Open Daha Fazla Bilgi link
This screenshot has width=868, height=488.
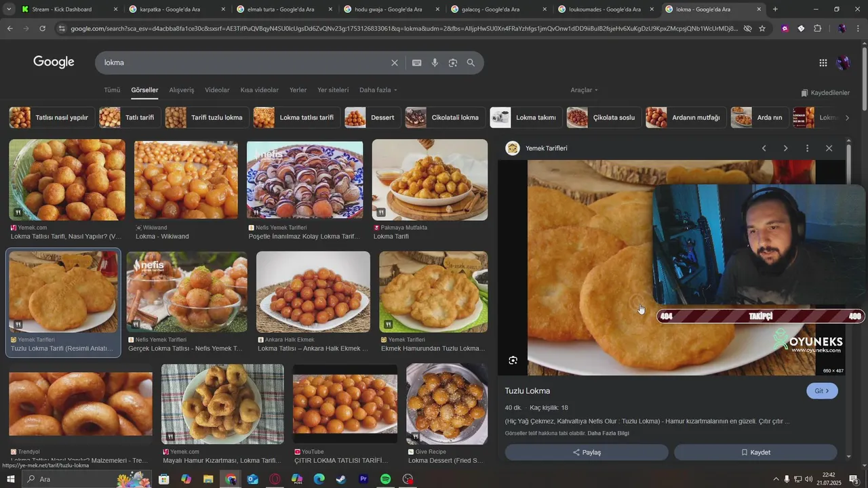click(608, 433)
